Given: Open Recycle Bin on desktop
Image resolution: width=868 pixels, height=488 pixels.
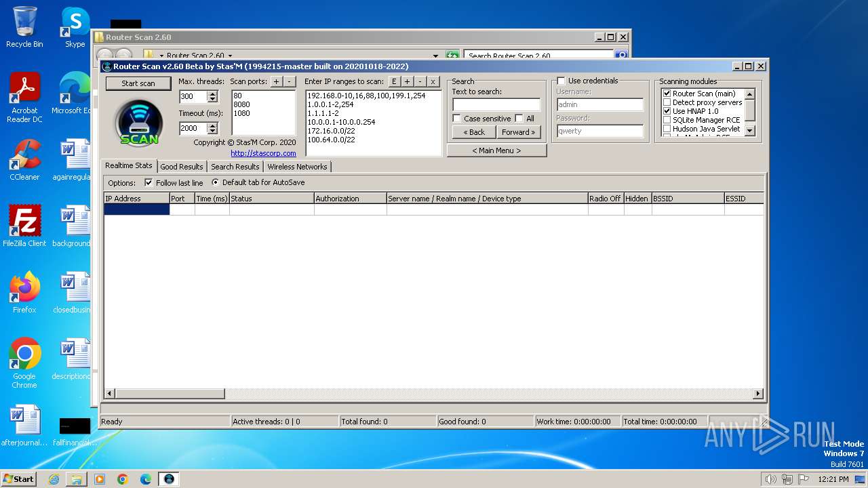Looking at the screenshot, I should pos(24,27).
